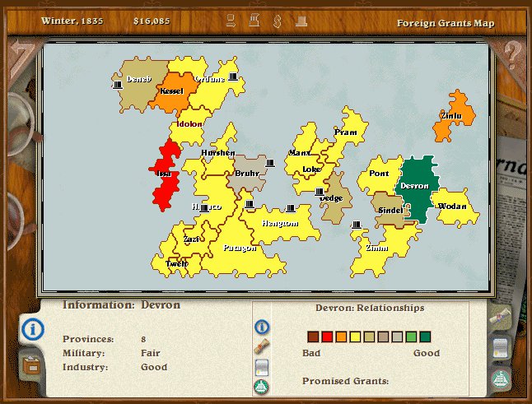Open the diplomacy top-hat icon in top bar
Screen dimensions: 532x404
[301, 21]
